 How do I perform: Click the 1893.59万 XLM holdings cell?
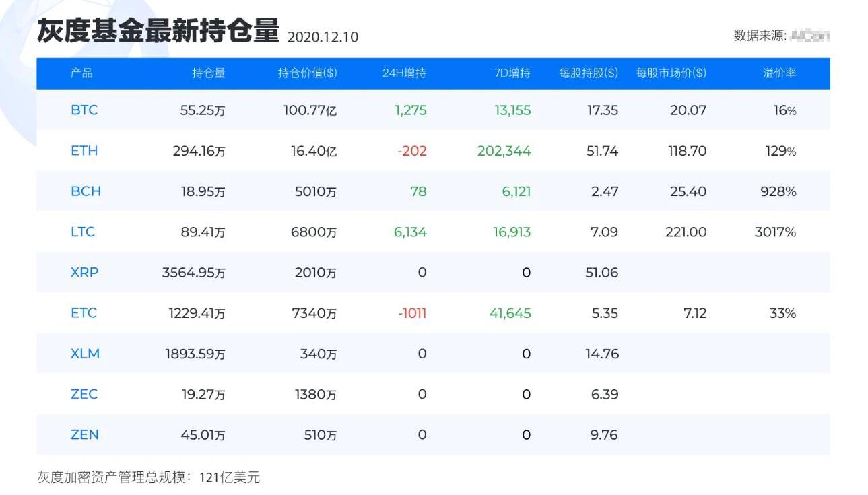click(195, 354)
